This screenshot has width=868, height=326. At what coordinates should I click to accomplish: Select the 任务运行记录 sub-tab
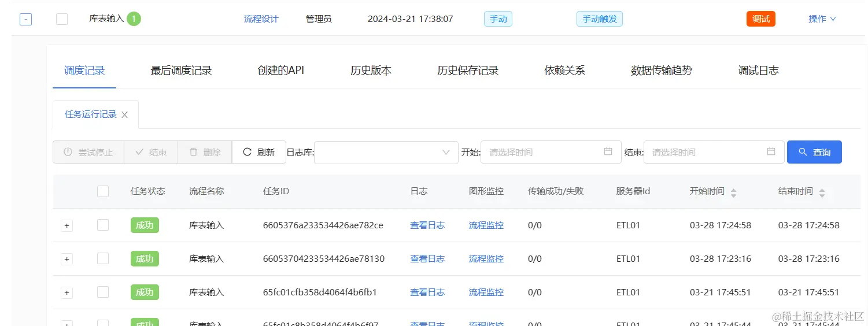[91, 114]
